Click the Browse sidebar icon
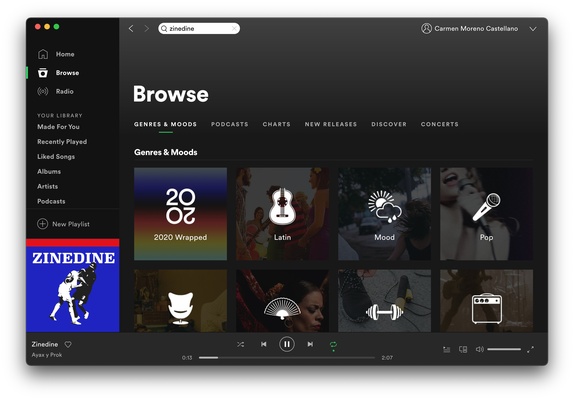The height and width of the screenshot is (400, 574). (x=43, y=73)
